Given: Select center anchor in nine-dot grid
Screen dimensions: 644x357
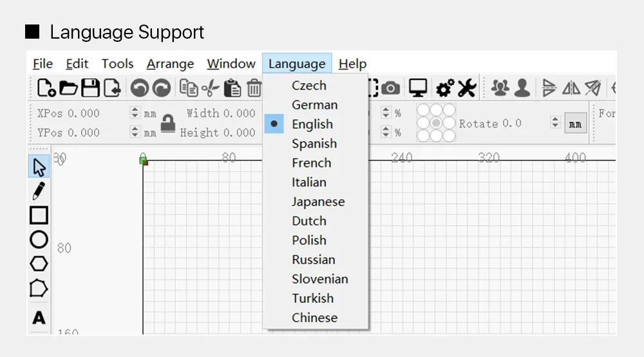Looking at the screenshot, I should pos(436,122).
